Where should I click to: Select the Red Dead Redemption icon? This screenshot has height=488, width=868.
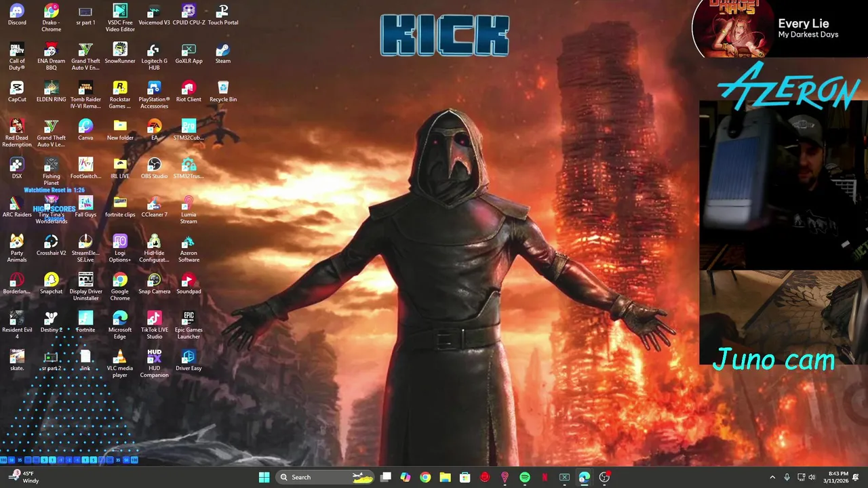(17, 134)
